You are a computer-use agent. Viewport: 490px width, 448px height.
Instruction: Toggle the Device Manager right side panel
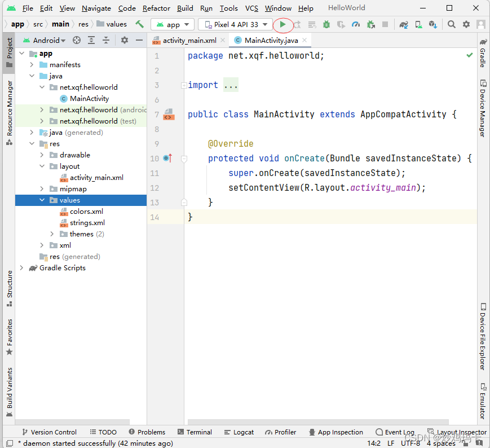pos(483,108)
